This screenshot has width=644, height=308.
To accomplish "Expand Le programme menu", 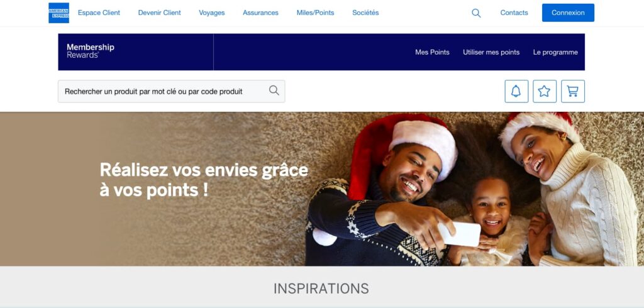I will 555,52.
